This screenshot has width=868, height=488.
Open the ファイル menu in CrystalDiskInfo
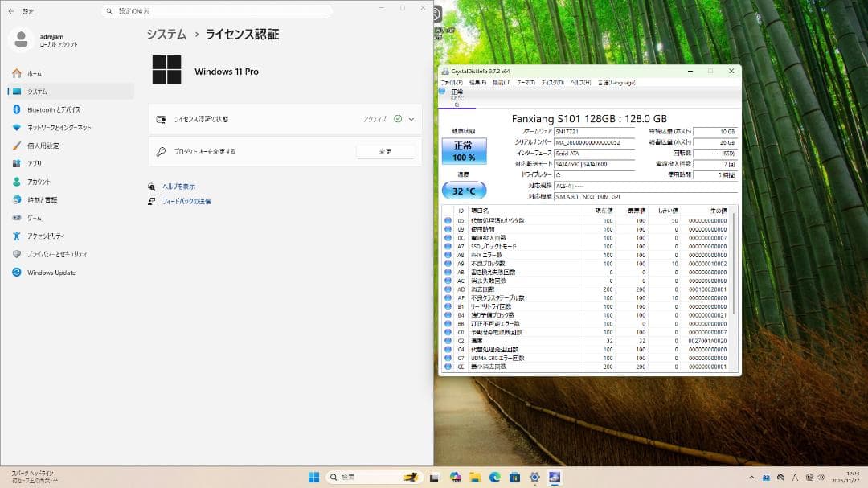click(451, 82)
